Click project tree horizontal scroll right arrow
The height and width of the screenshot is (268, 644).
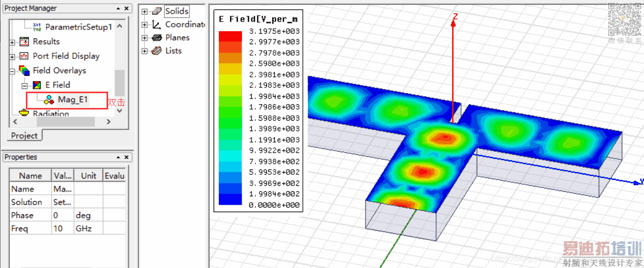tap(109, 122)
